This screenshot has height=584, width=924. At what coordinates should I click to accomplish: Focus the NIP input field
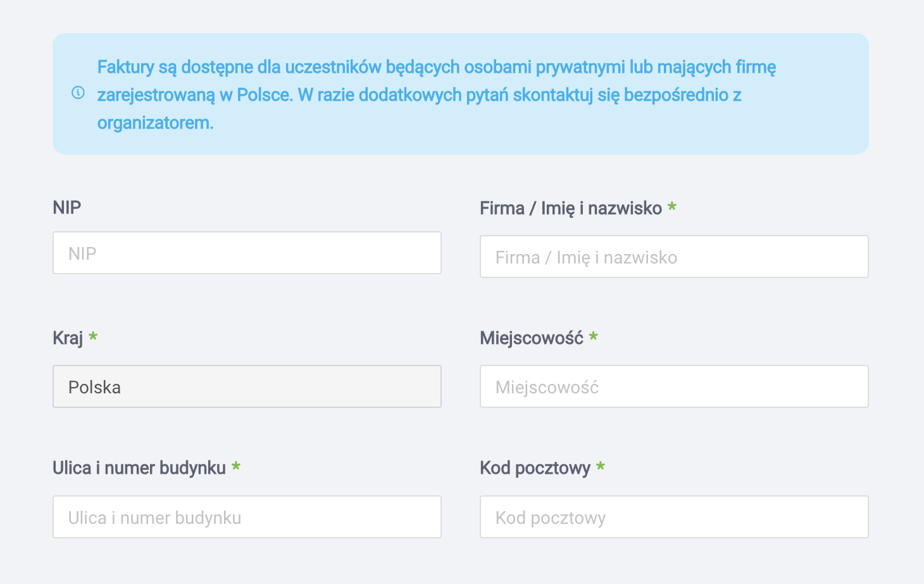tap(247, 253)
